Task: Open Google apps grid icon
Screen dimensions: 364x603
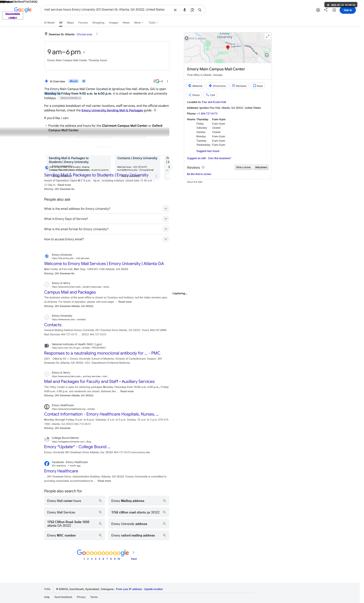Action: (x=334, y=10)
